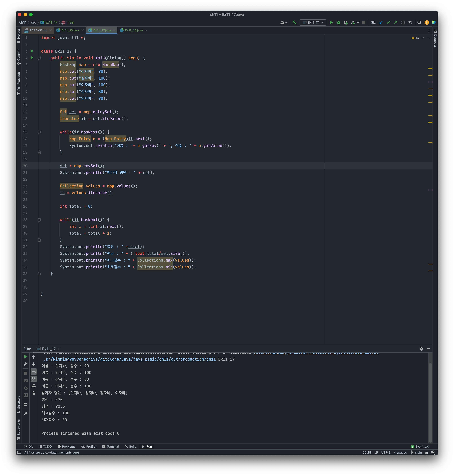Click the Build project hammer icon

point(294,22)
